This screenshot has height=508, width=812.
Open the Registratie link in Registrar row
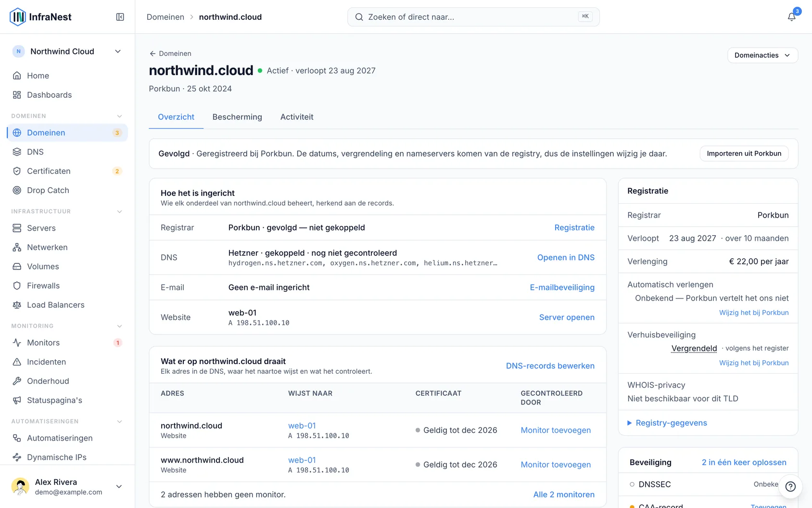click(x=574, y=228)
